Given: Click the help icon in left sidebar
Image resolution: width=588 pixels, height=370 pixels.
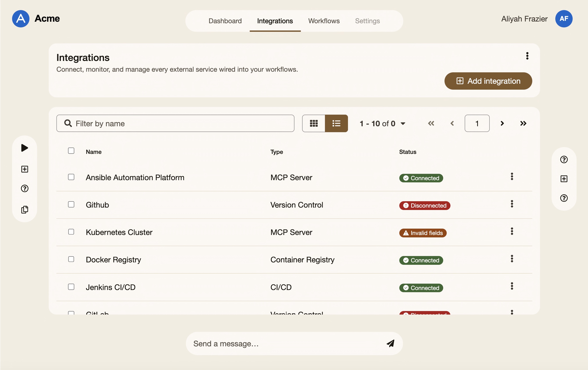Looking at the screenshot, I should (25, 189).
